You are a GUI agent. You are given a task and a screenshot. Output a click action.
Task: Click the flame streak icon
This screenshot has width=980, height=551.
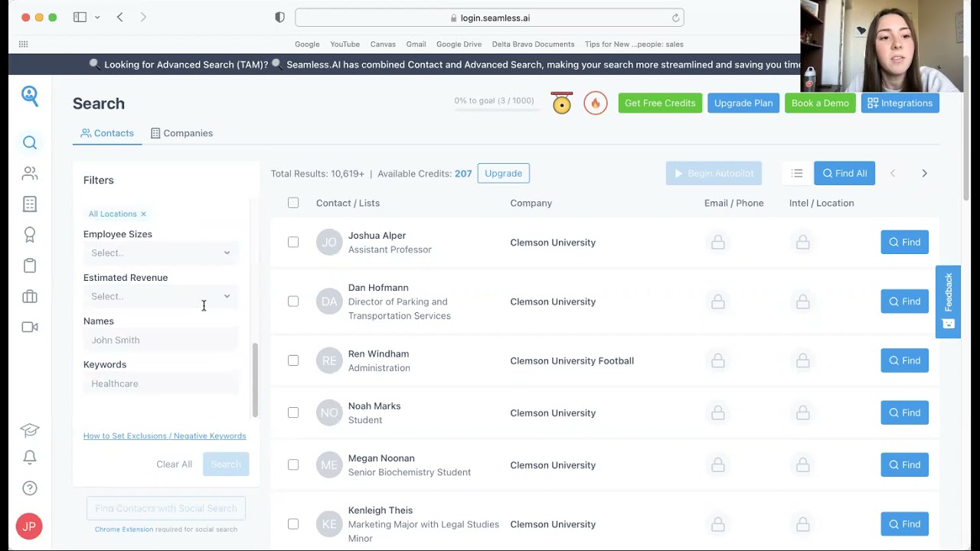(596, 103)
